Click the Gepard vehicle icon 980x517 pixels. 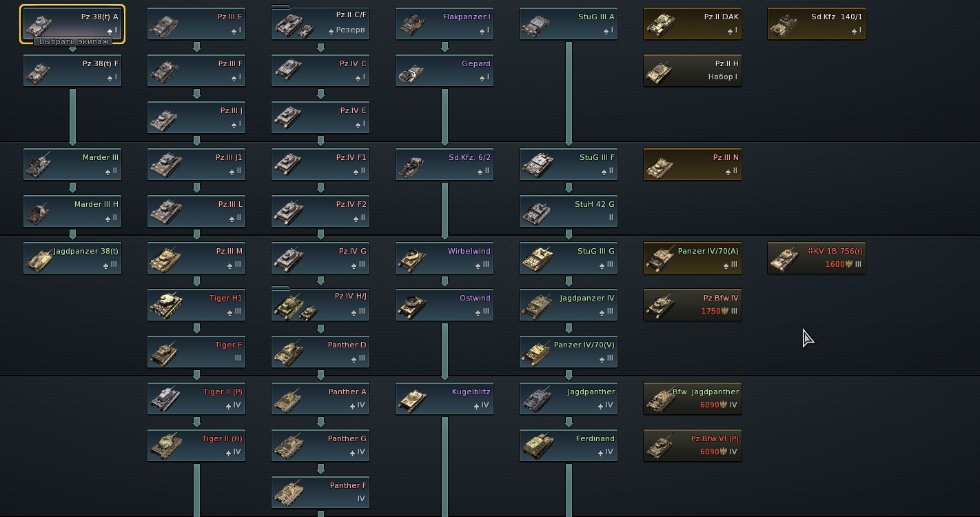click(x=414, y=70)
